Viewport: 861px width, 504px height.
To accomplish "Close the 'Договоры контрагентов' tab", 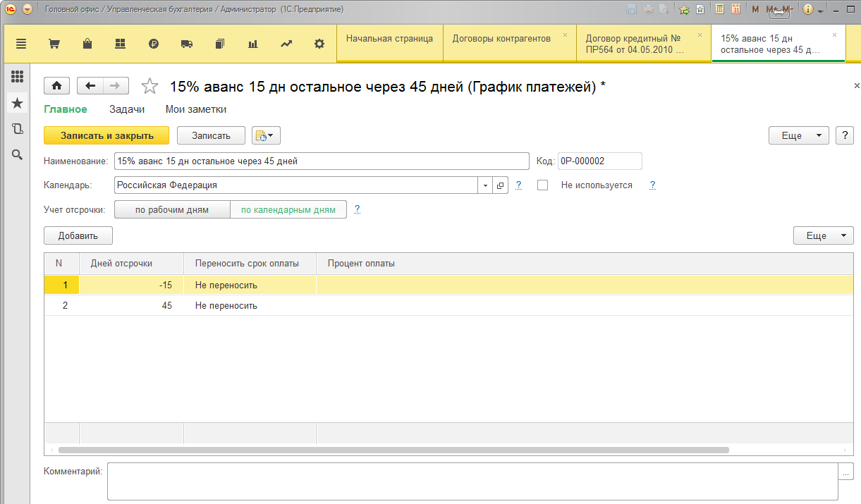I will (565, 35).
